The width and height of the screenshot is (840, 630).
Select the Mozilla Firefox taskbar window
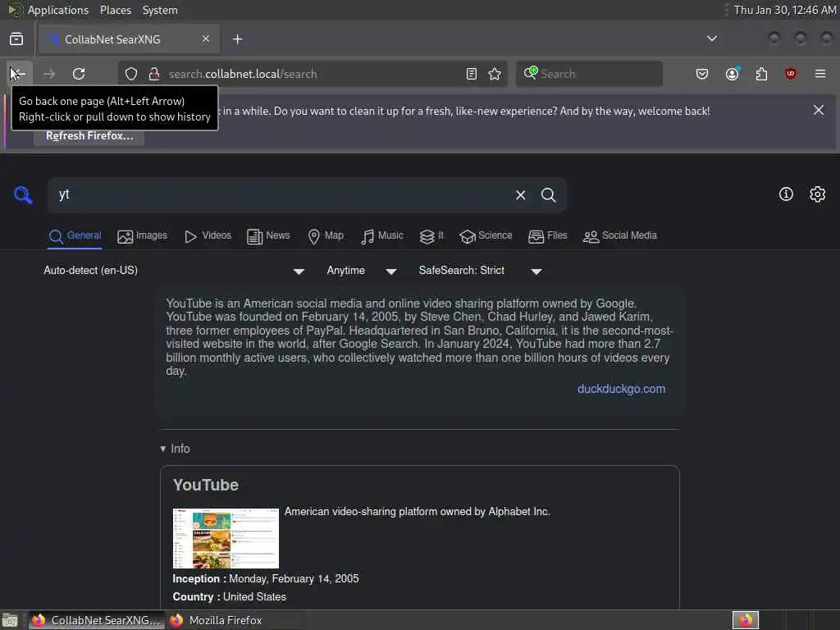tap(235, 620)
